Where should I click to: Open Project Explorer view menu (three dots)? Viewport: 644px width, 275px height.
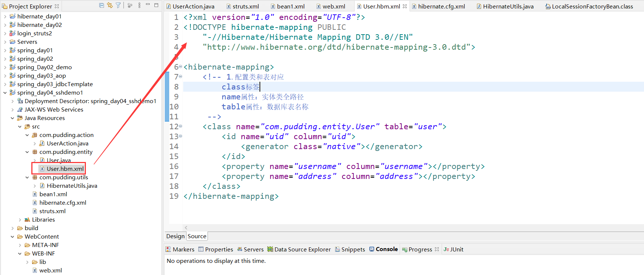tap(139, 6)
